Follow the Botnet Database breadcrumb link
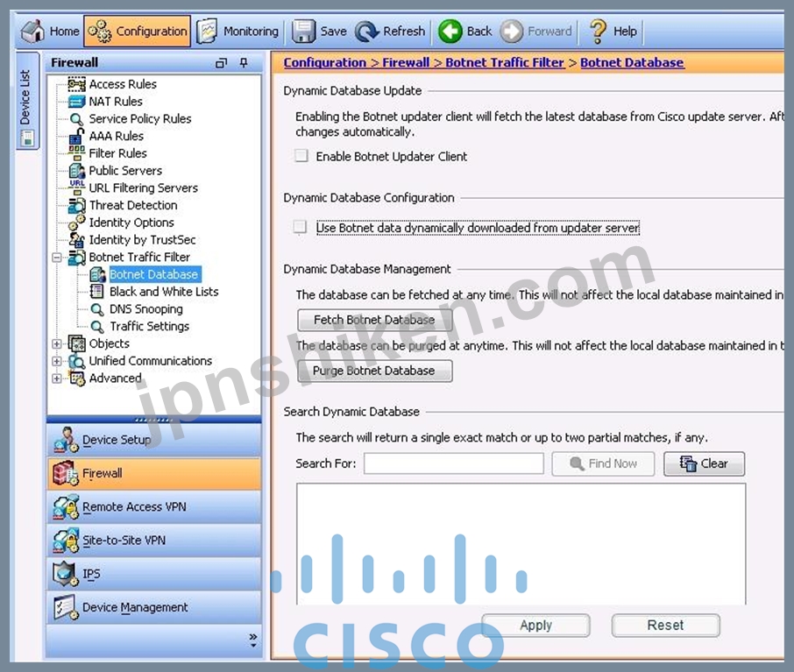The width and height of the screenshot is (794, 672). [632, 63]
